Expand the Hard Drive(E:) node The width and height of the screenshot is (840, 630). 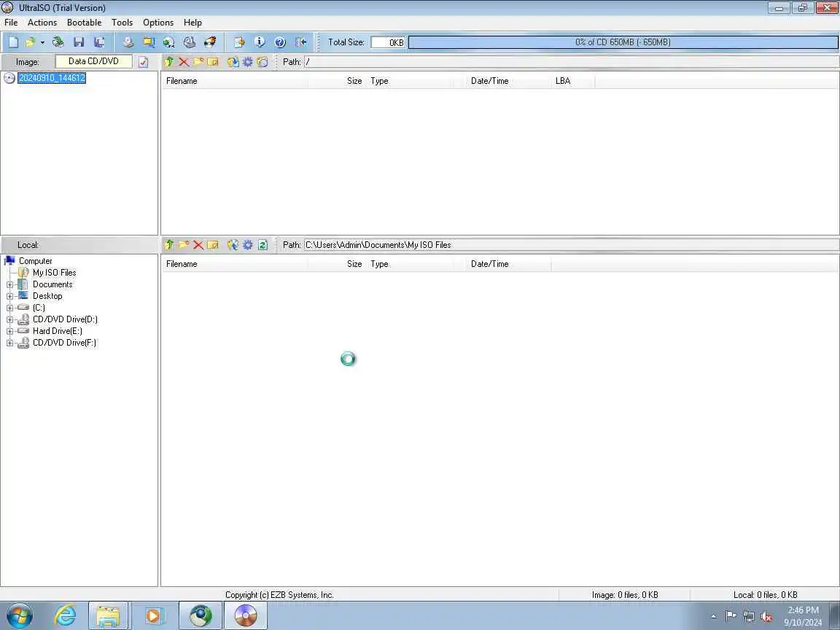(x=9, y=331)
